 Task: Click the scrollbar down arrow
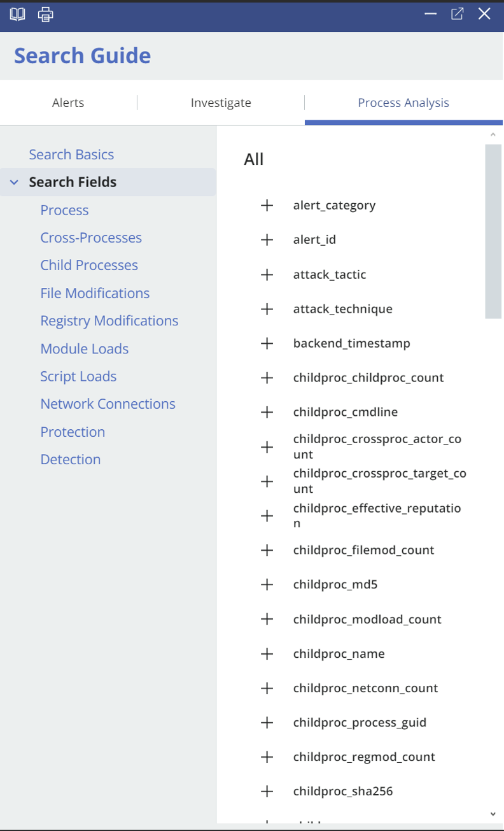point(493,814)
